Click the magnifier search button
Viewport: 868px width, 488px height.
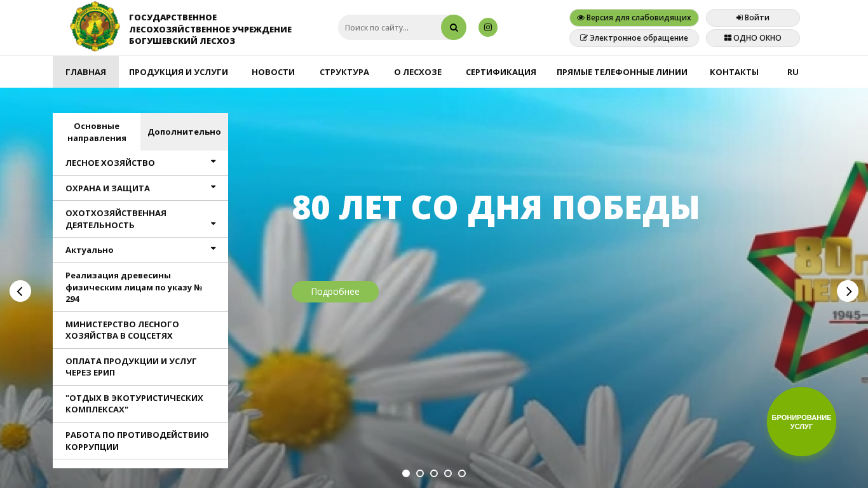(454, 27)
